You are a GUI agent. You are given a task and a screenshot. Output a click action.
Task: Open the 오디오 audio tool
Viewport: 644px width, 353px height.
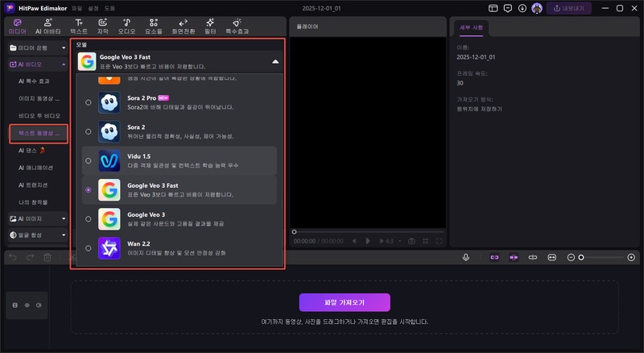click(126, 27)
